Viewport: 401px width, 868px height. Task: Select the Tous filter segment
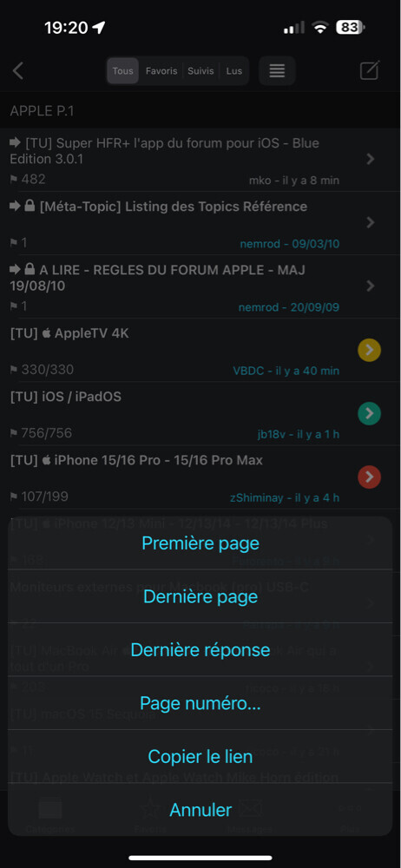click(x=123, y=71)
